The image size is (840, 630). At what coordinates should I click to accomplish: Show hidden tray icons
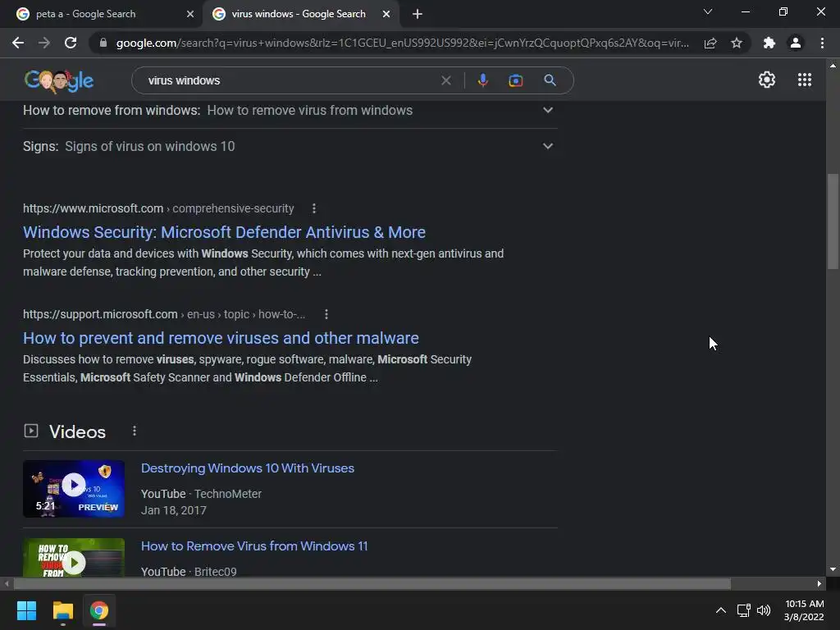click(x=721, y=610)
